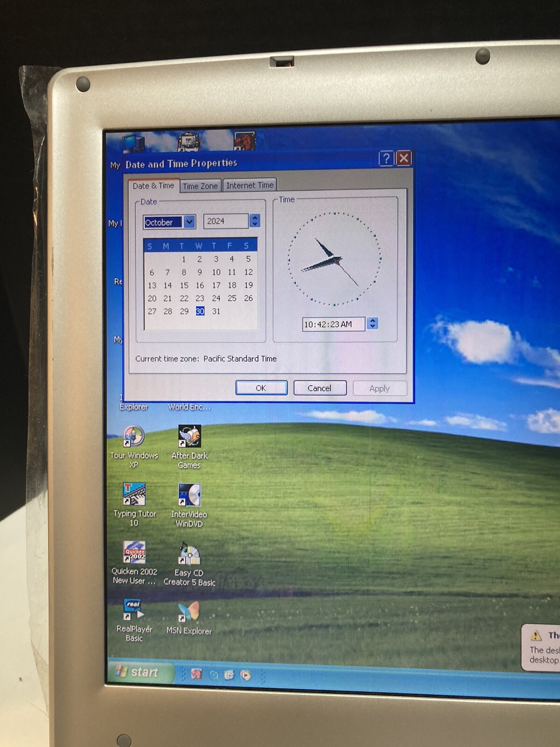Image resolution: width=560 pixels, height=747 pixels.
Task: Click the analog clock face
Action: [334, 259]
